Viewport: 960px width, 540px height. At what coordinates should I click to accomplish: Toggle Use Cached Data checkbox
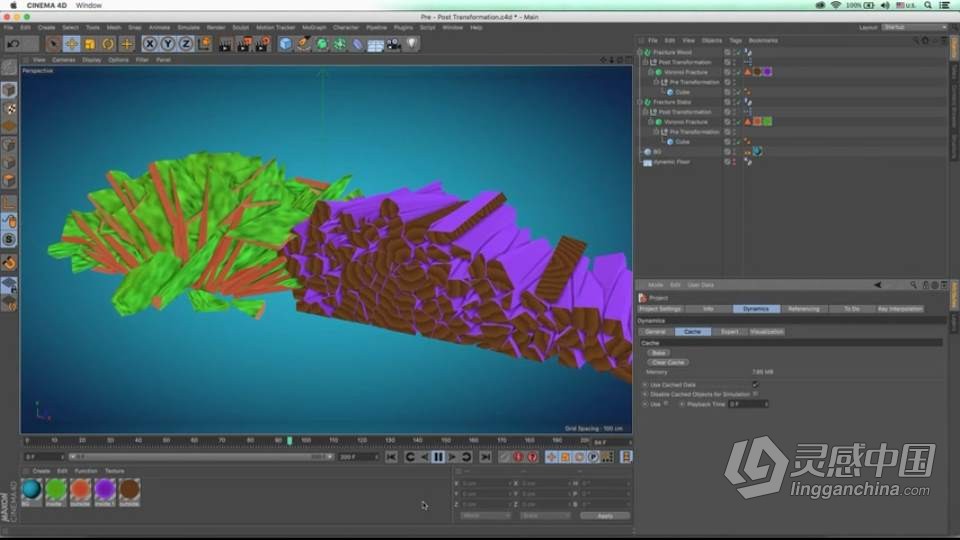click(755, 384)
